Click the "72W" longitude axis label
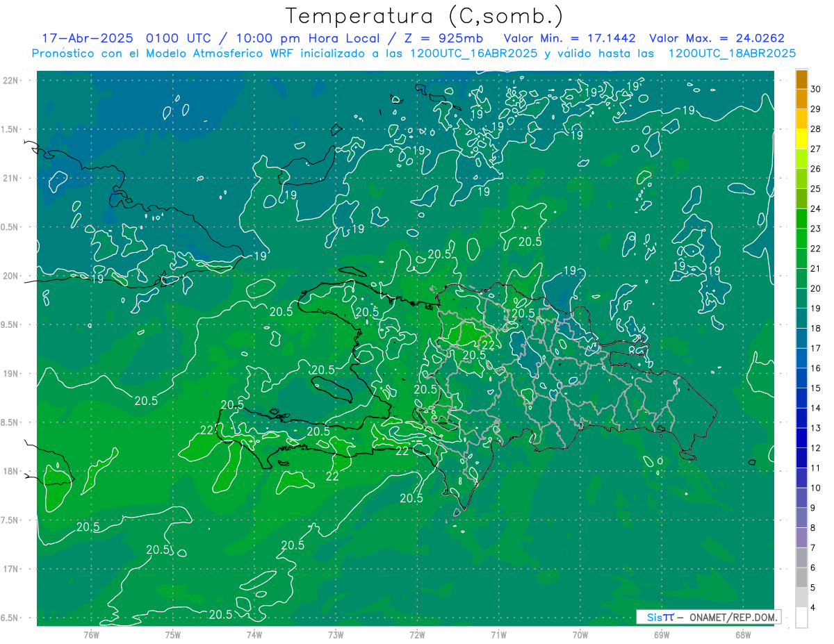834x644 pixels. tap(417, 635)
